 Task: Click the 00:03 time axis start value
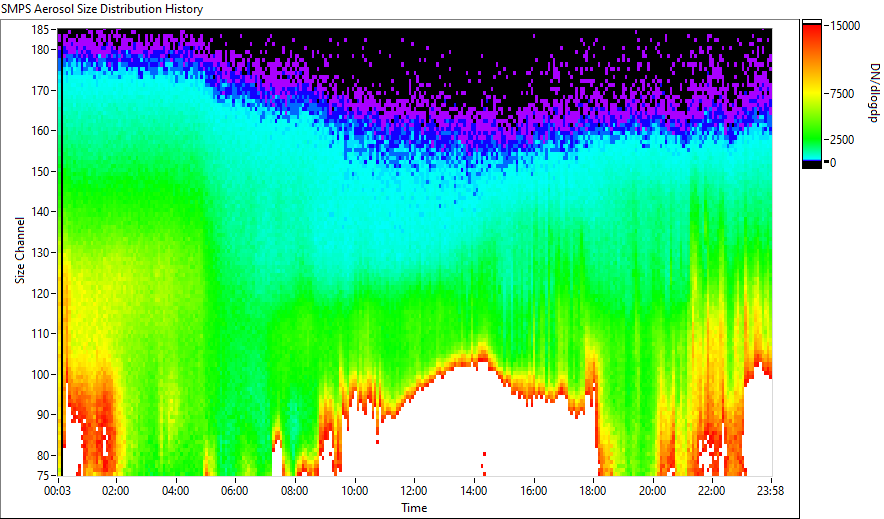58,491
